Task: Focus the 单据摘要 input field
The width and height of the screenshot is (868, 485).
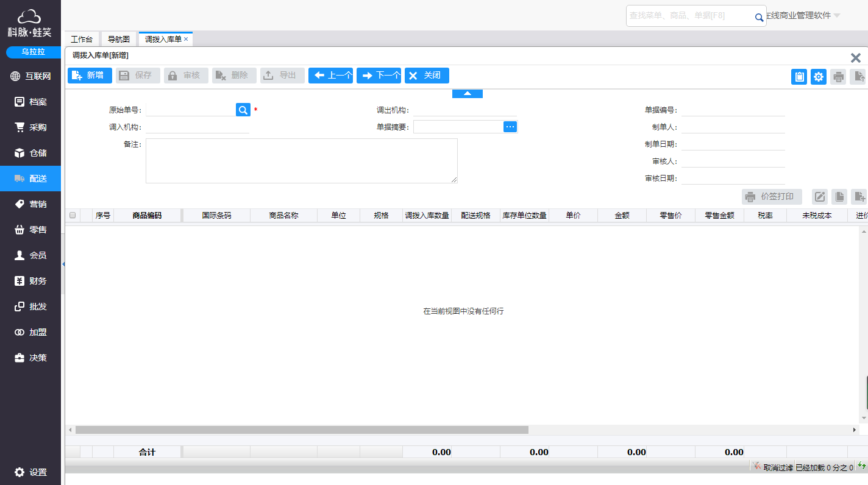Action: pos(458,126)
